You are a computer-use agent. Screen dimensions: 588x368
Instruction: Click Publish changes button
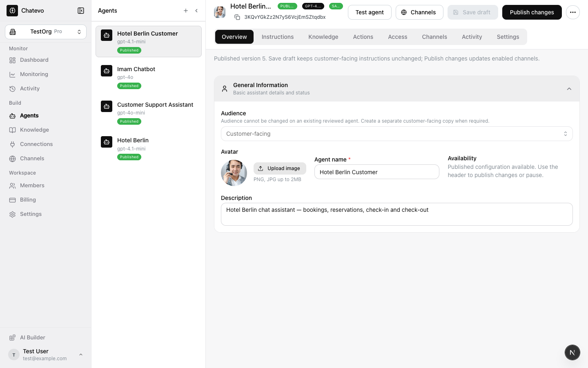tap(532, 12)
